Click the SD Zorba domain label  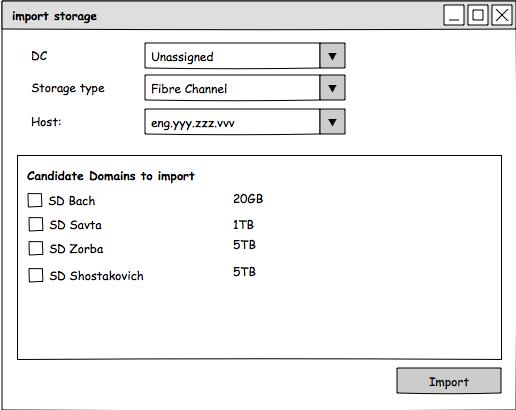(76, 249)
